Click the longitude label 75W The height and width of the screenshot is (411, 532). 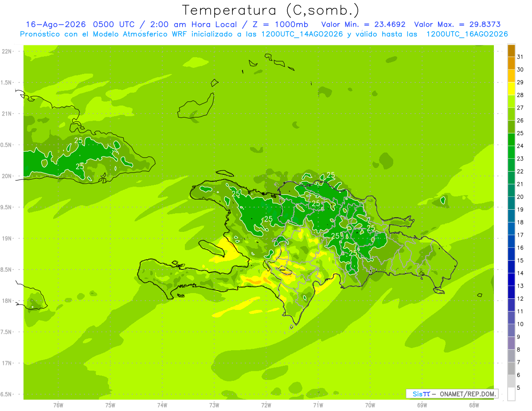click(x=110, y=405)
